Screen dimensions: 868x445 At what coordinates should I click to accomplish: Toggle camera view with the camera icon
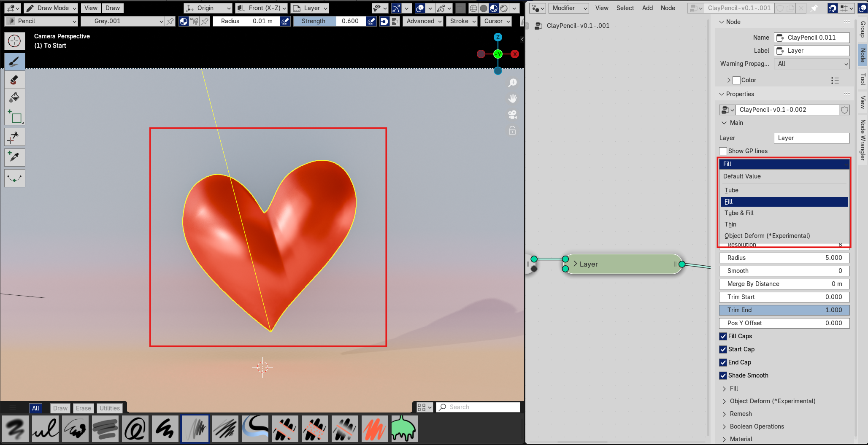pyautogui.click(x=512, y=115)
